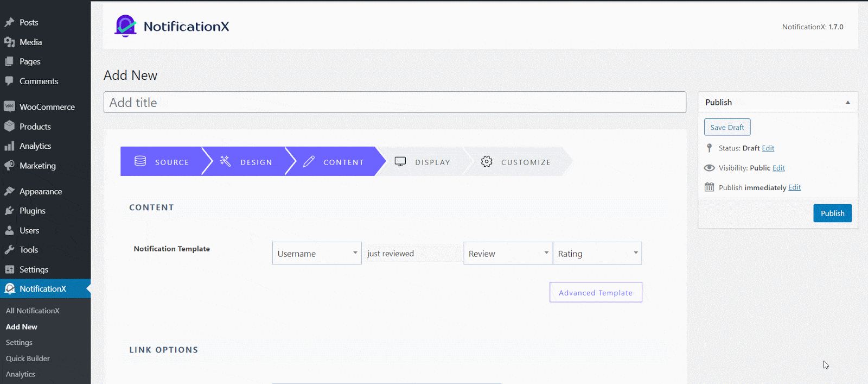Viewport: 868px width, 384px height.
Task: Click the Products box icon
Action: (9, 126)
